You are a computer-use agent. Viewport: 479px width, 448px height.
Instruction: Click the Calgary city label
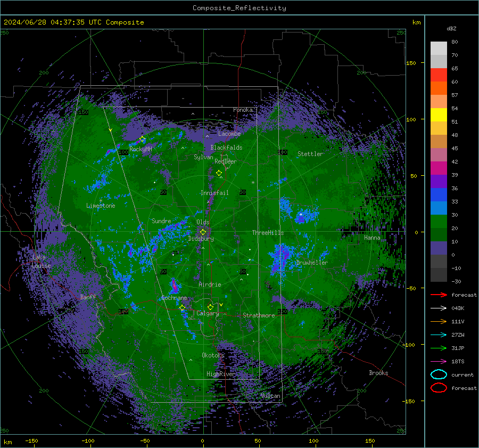tap(208, 313)
